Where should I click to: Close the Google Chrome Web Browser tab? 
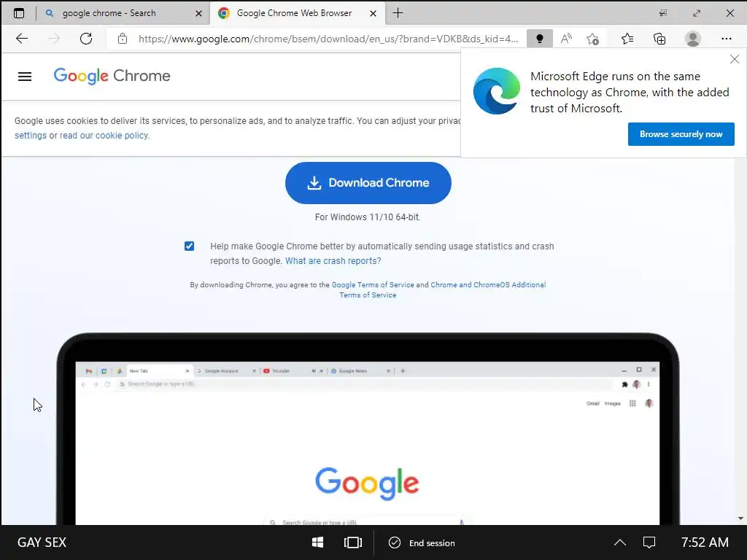(373, 13)
